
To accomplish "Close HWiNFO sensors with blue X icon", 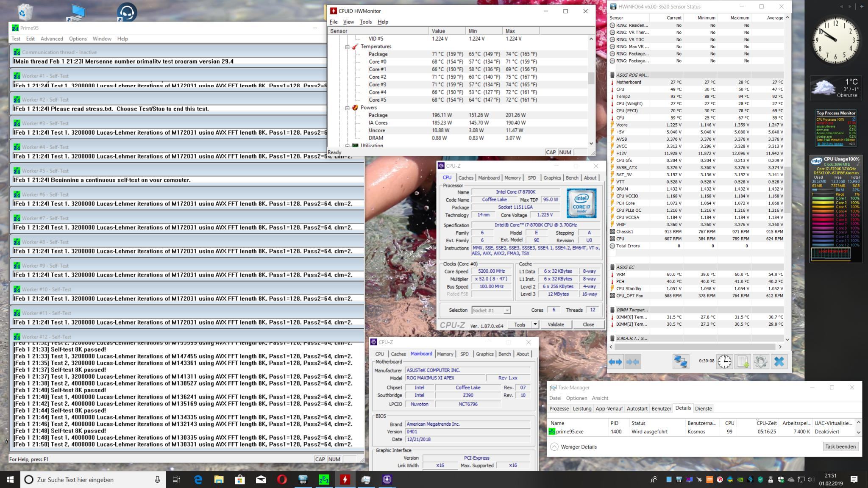I will pyautogui.click(x=779, y=362).
